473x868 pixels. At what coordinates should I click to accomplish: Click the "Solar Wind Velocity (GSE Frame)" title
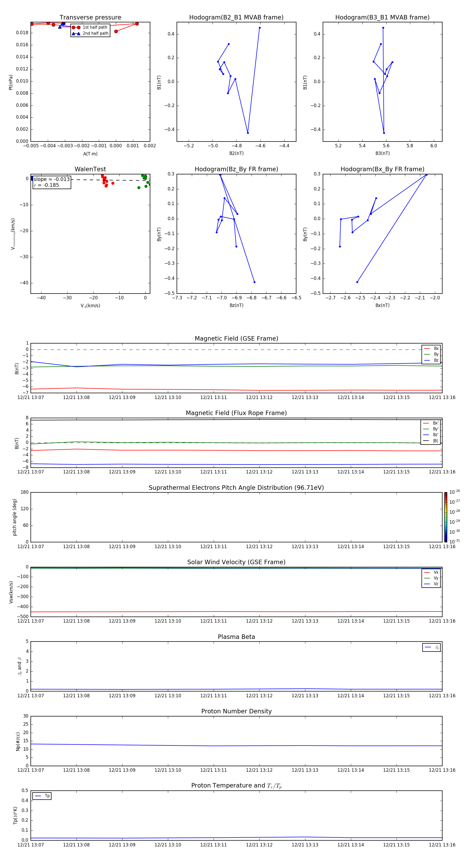coord(236,562)
